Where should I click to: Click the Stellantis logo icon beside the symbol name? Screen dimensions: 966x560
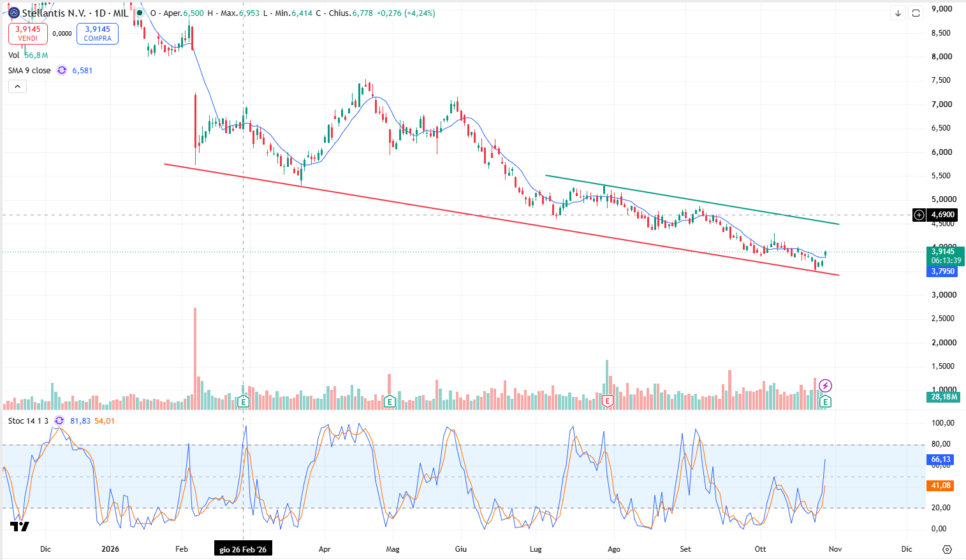(14, 13)
